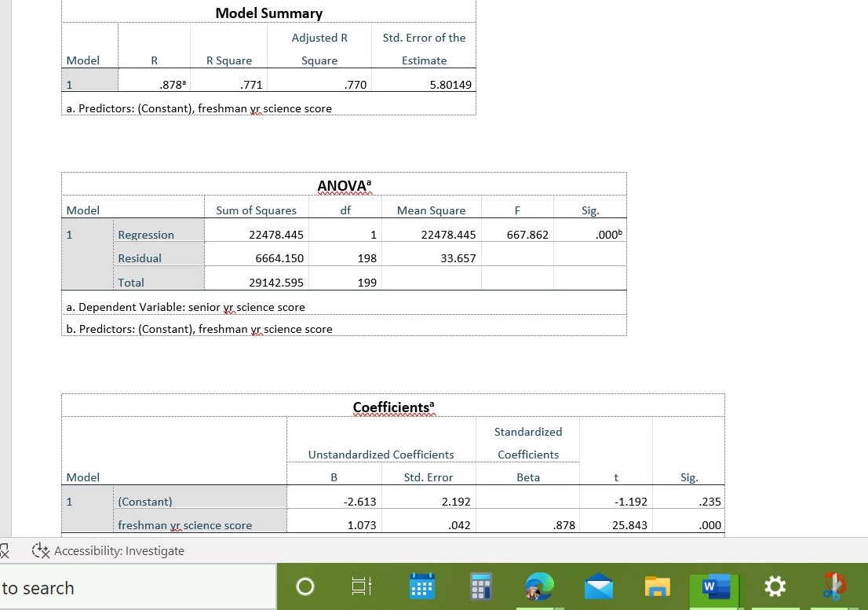Select the Model Summary table title
868x610 pixels.
[268, 13]
